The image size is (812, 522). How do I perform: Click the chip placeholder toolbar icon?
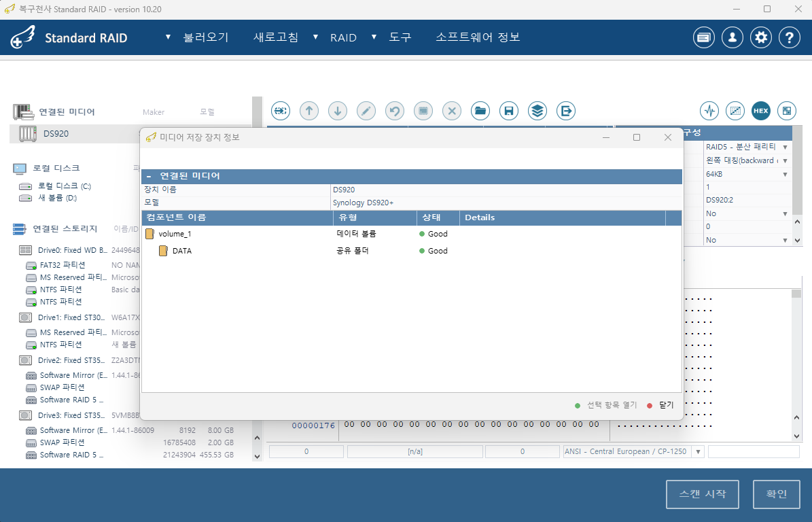423,111
